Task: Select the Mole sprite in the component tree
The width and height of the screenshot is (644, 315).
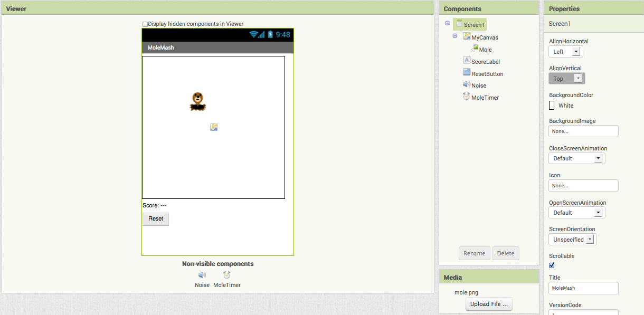Action: (485, 50)
